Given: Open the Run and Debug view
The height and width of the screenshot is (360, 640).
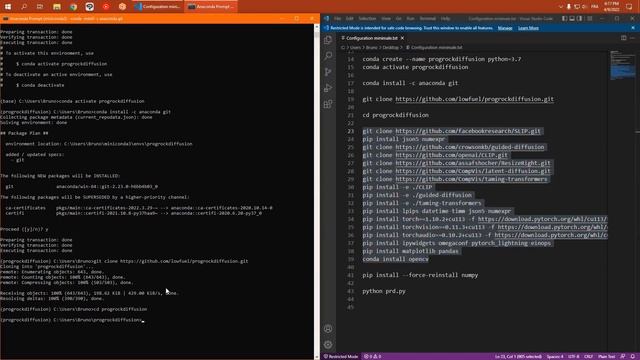Looking at the screenshot, I should tap(328, 88).
